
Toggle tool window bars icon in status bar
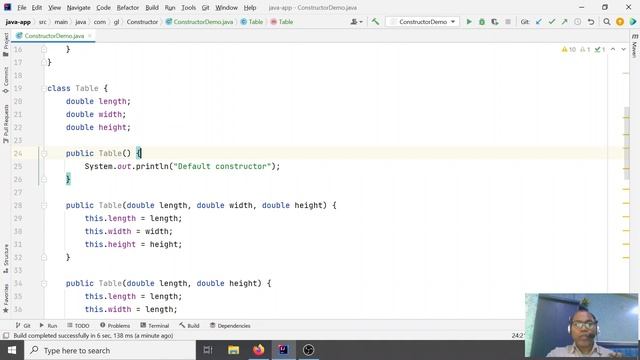[x=6, y=336]
